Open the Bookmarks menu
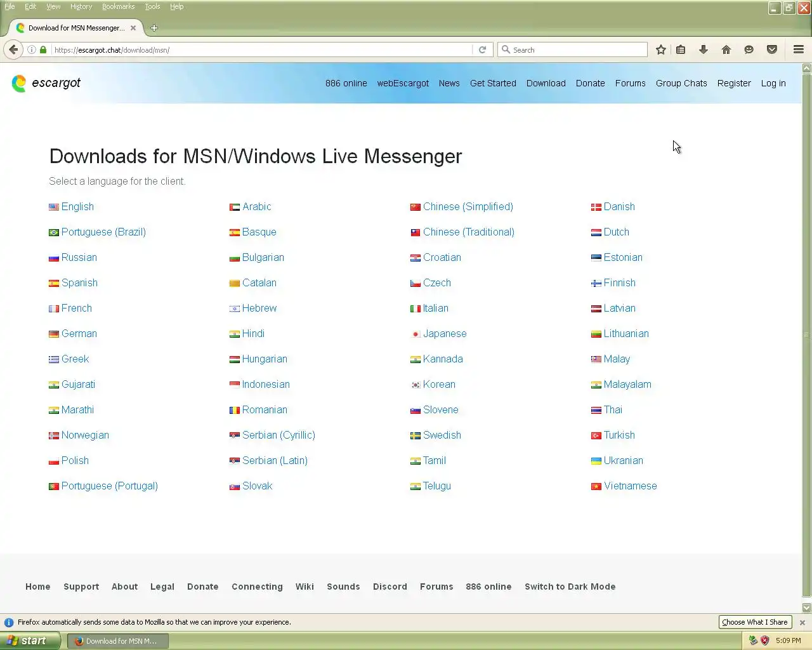Screen dimensions: 812x650 pyautogui.click(x=119, y=6)
